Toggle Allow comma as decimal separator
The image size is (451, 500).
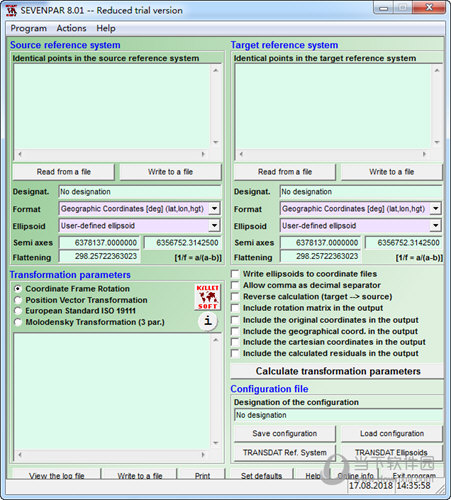pos(235,285)
